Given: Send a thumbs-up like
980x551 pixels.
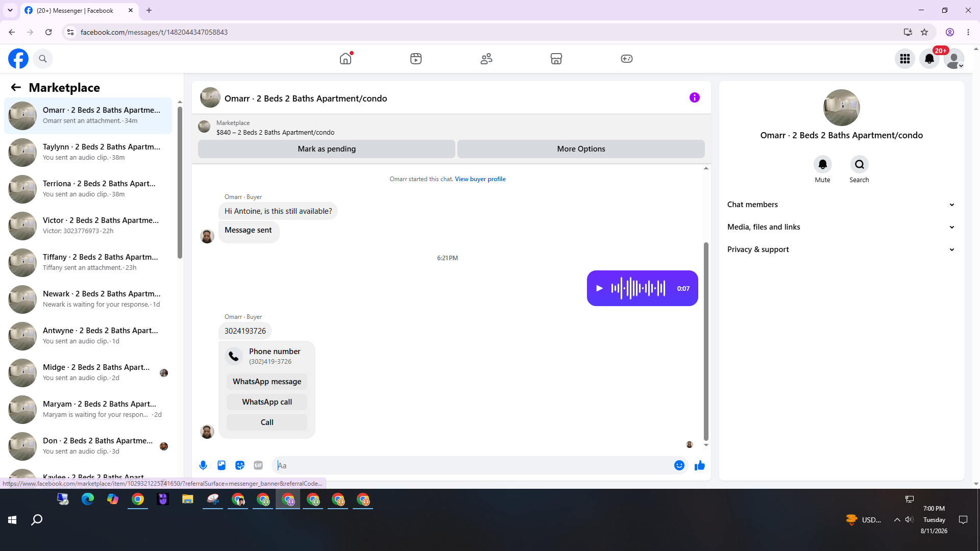Looking at the screenshot, I should (700, 465).
